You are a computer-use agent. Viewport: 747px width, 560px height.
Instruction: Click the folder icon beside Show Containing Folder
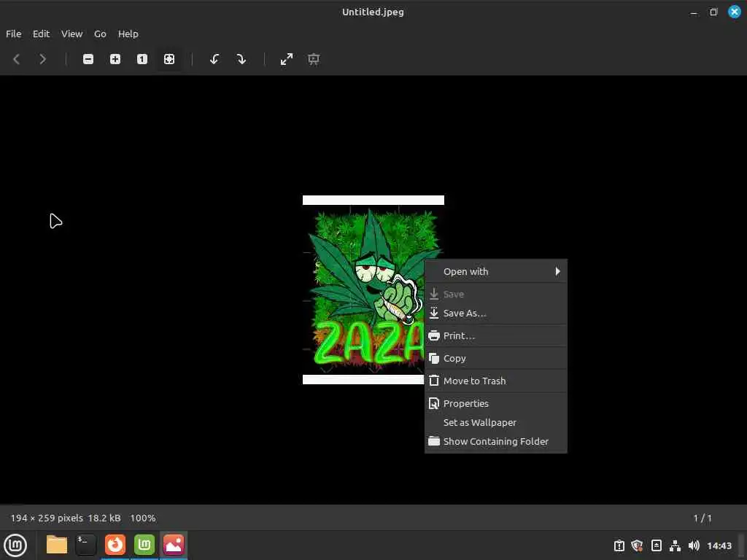[434, 441]
